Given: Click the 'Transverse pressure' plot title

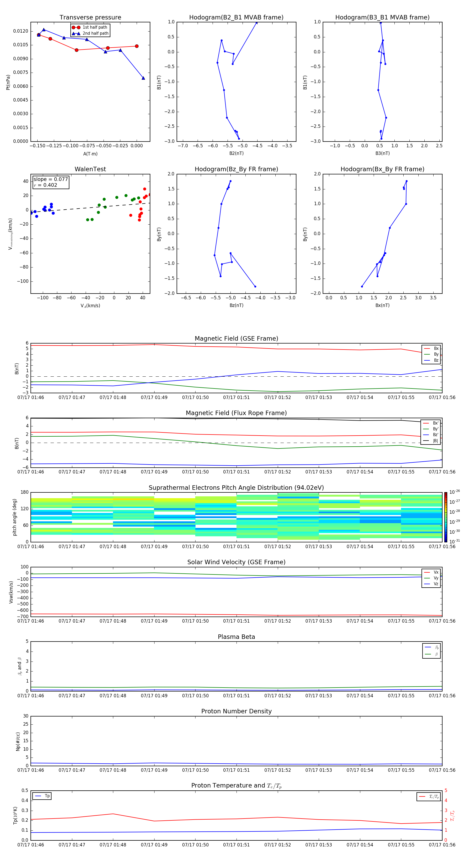Looking at the screenshot, I should pyautogui.click(x=90, y=18).
